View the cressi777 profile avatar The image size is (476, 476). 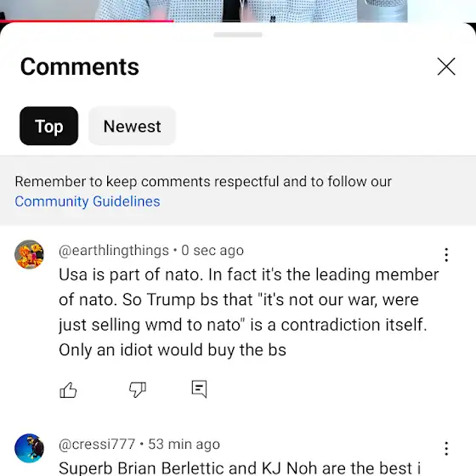[x=29, y=448]
